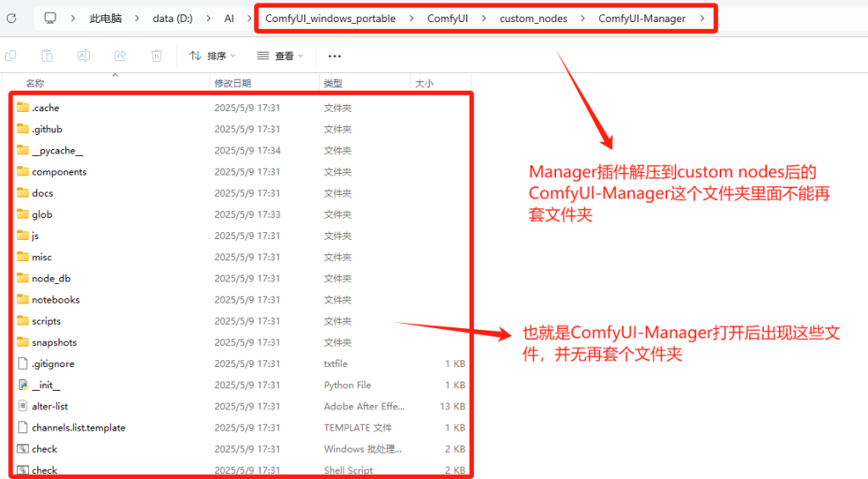
Task: Click the TEMPLATE 文件 type cell
Action: pos(359,427)
